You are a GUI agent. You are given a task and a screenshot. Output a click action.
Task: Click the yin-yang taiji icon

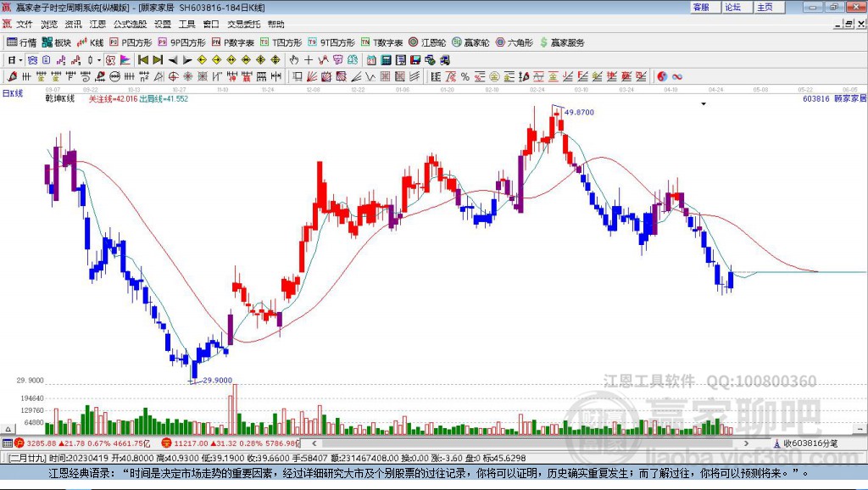click(x=662, y=76)
